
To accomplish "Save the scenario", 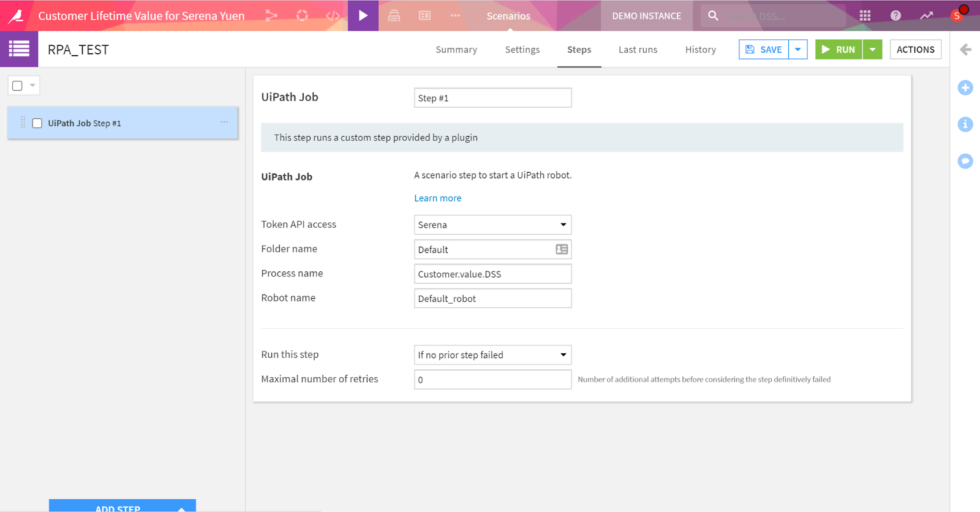I will [764, 50].
